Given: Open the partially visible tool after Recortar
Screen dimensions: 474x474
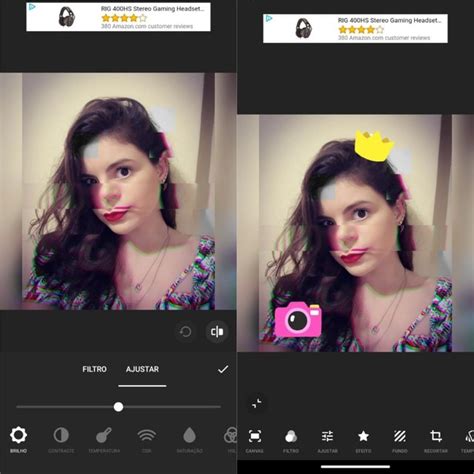Looking at the screenshot, I should click(x=468, y=441).
